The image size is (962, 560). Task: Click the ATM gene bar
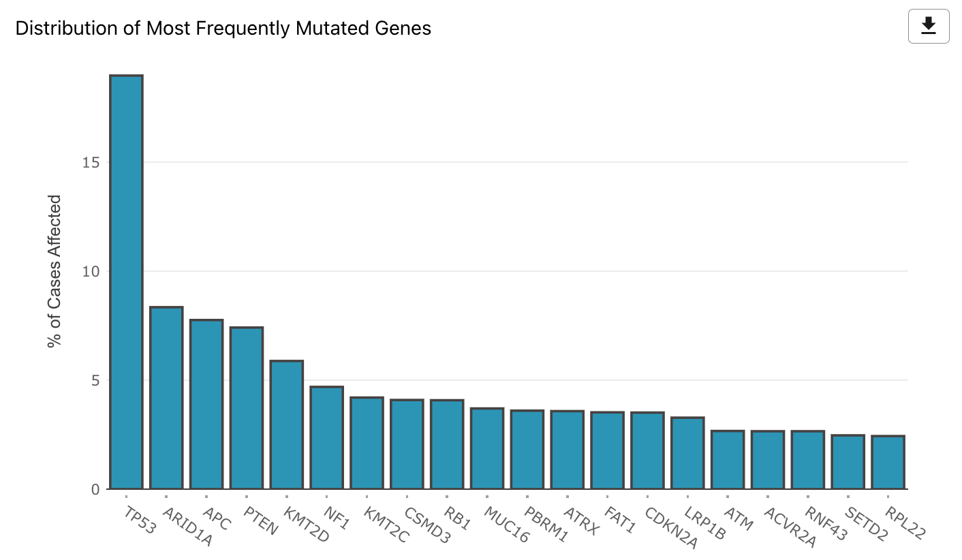point(728,460)
